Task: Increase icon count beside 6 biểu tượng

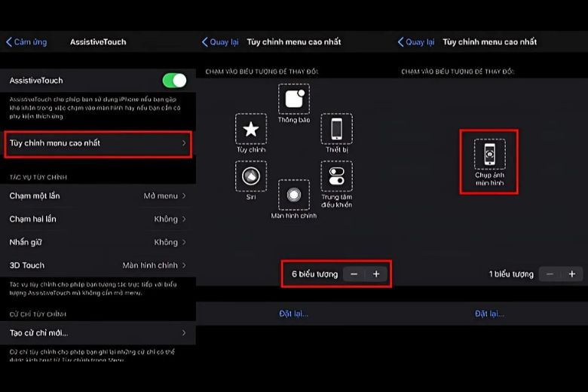Action: [376, 274]
